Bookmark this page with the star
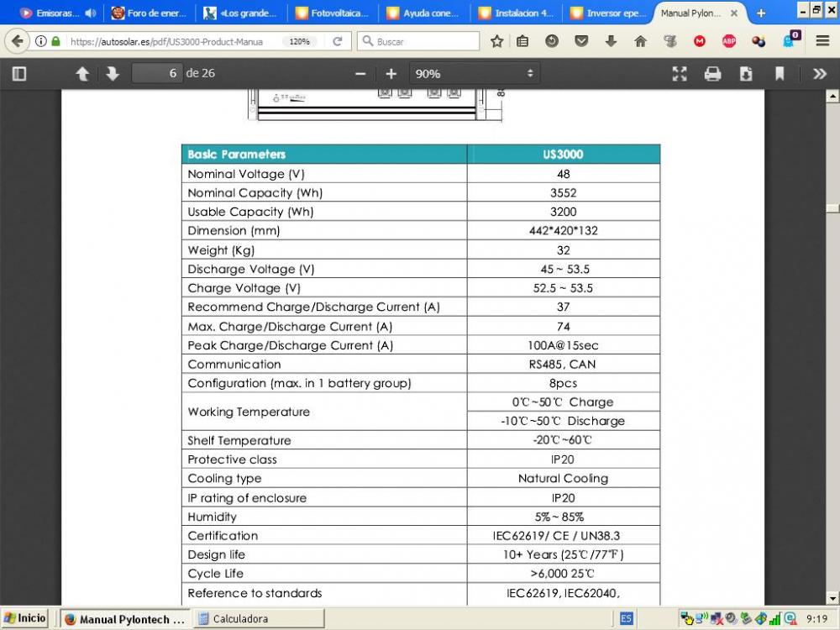Screen dimensions: 840x630 [x=497, y=41]
